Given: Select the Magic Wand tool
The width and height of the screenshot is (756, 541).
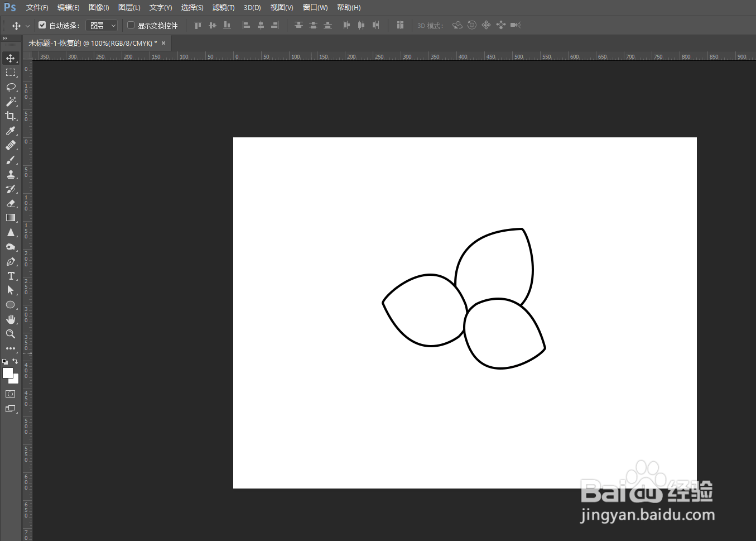Looking at the screenshot, I should click(11, 102).
